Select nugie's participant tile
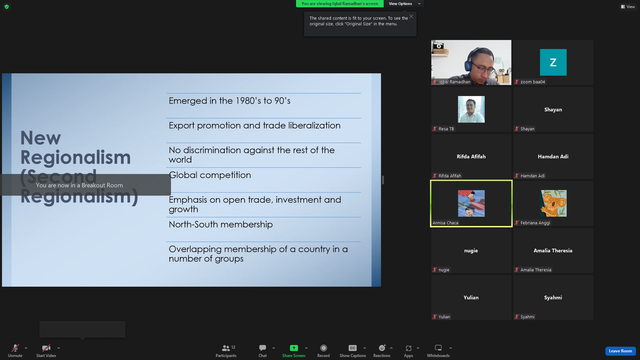The width and height of the screenshot is (640, 360). click(471, 250)
